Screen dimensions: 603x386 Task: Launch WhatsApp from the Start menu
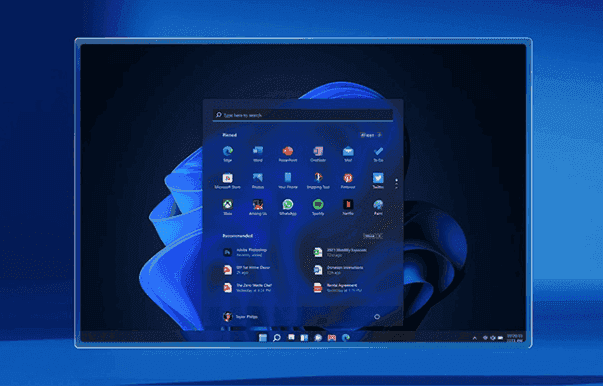288,207
